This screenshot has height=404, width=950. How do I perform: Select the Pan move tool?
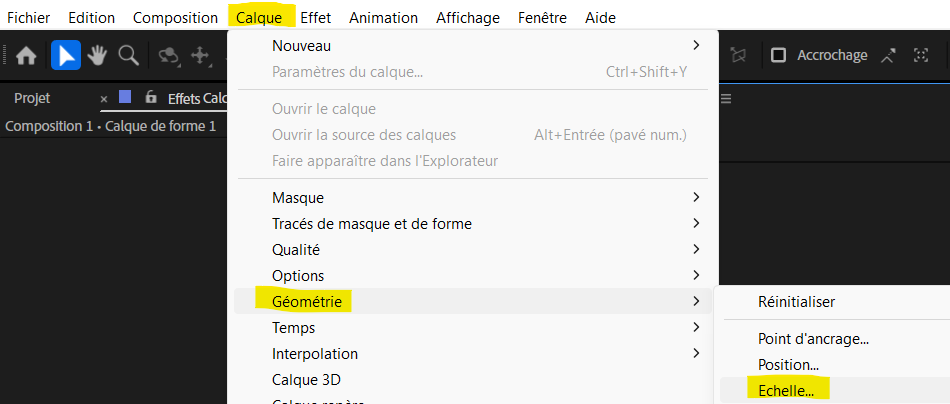199,56
